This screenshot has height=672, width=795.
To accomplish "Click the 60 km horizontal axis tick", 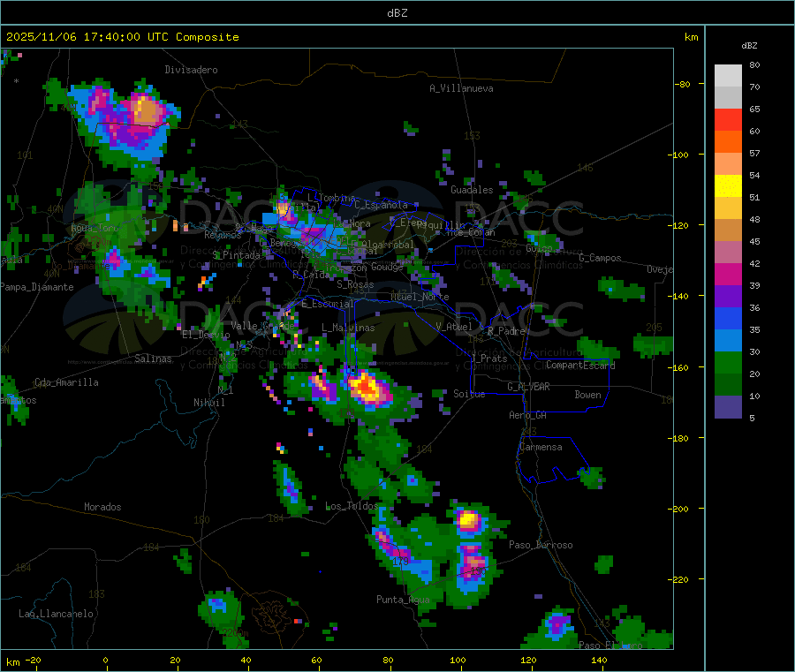I will click(x=317, y=660).
